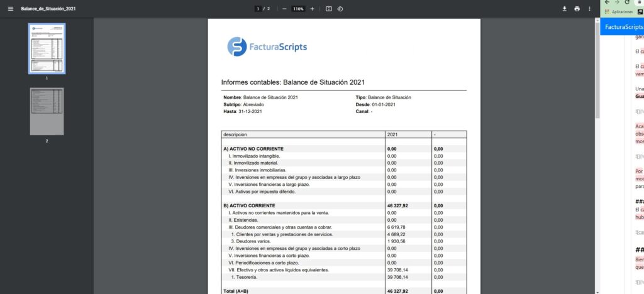Print the Balance de Situación document

[x=577, y=9]
